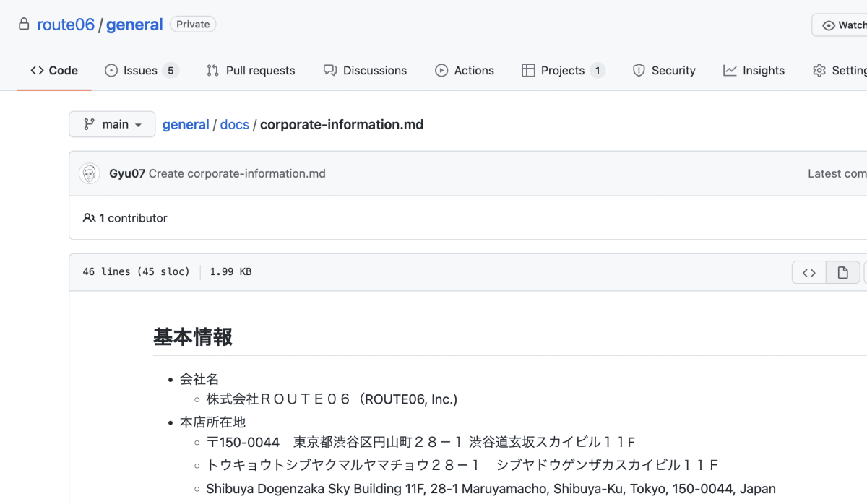This screenshot has width=867, height=504.
Task: Click the Shibuya Dogenzaka Sky Building address line
Action: click(491, 489)
